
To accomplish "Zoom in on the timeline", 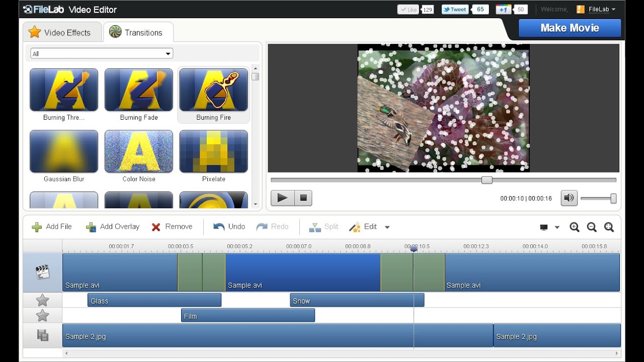I will (575, 227).
